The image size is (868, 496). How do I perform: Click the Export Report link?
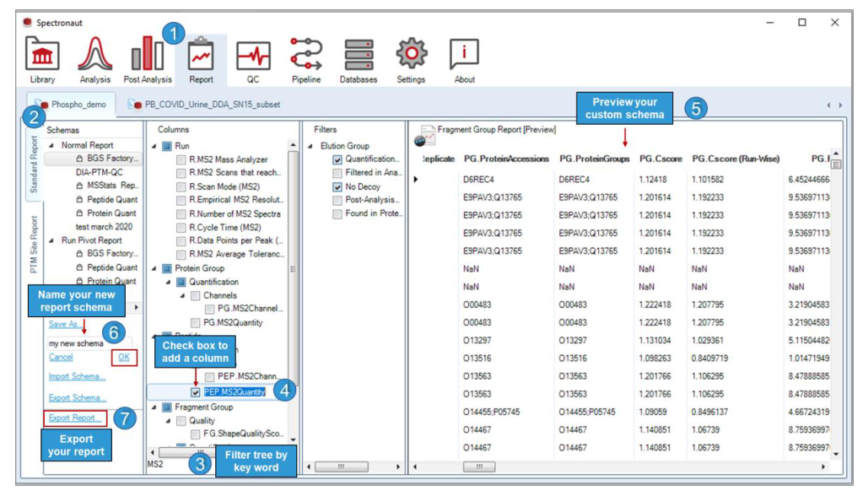(75, 418)
